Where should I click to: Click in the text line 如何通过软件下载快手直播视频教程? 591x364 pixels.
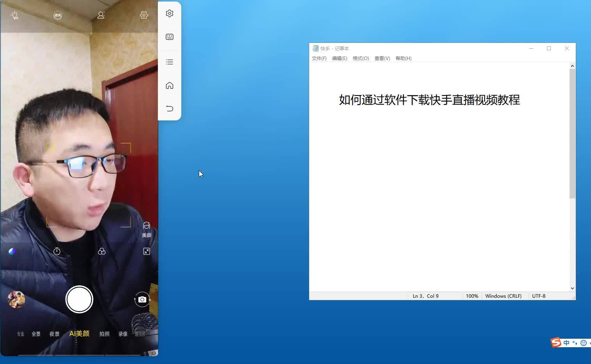[x=429, y=100]
